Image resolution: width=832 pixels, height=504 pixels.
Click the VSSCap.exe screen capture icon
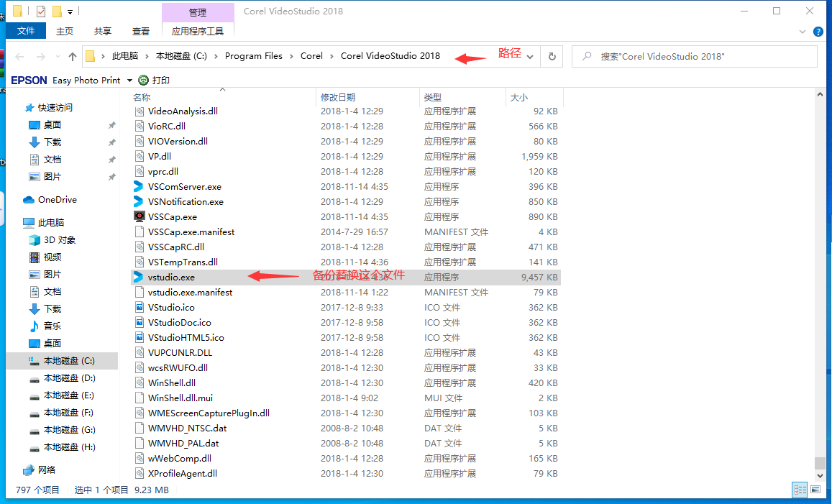[139, 216]
